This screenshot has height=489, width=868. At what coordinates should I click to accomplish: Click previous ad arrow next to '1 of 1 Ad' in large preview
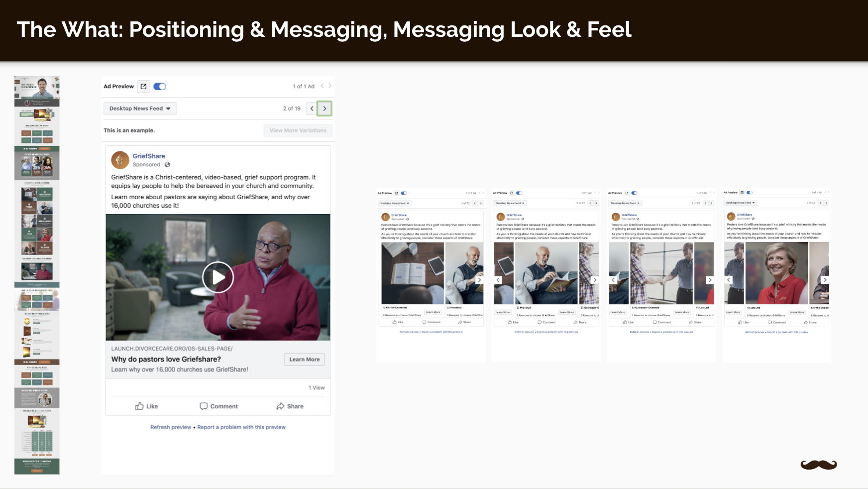323,86
